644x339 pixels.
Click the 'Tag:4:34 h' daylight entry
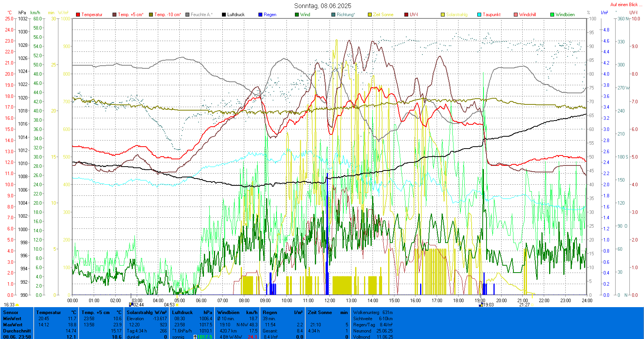click(x=137, y=331)
